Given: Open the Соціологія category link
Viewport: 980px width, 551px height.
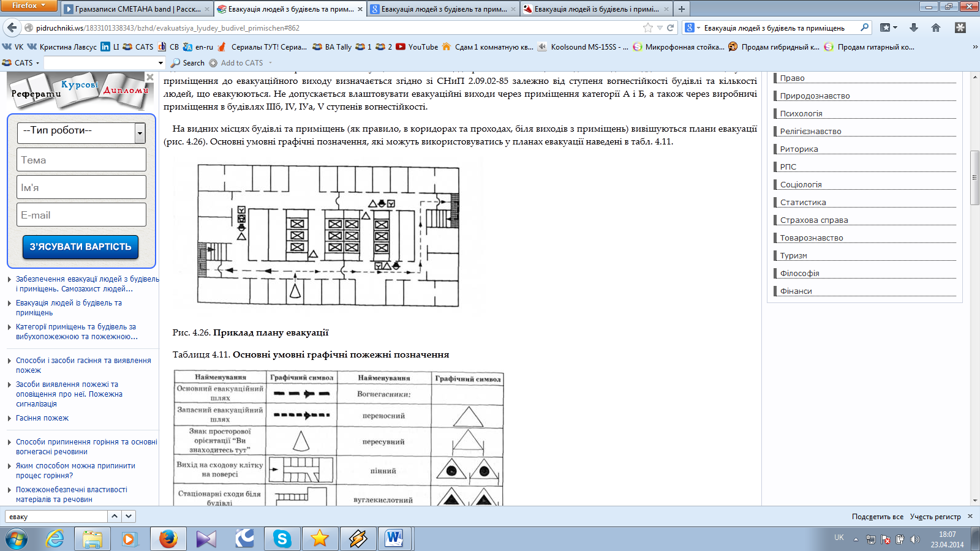Looking at the screenshot, I should coord(801,184).
